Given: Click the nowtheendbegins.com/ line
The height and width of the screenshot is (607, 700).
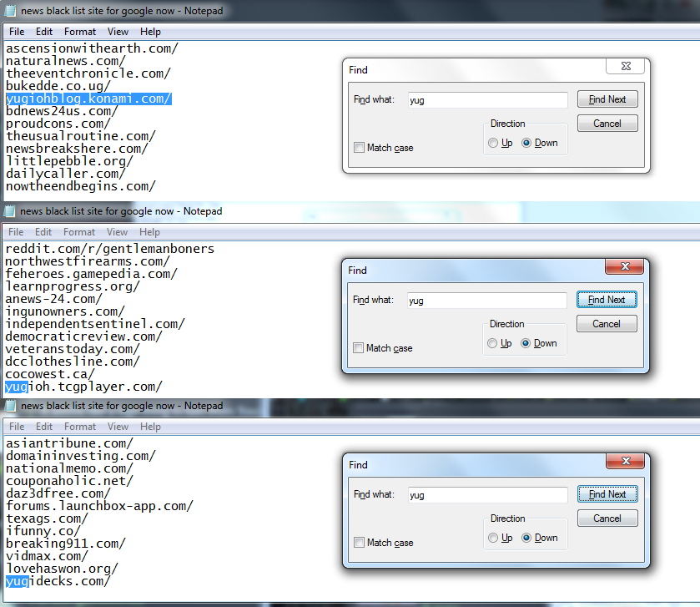Looking at the screenshot, I should pos(81,186).
